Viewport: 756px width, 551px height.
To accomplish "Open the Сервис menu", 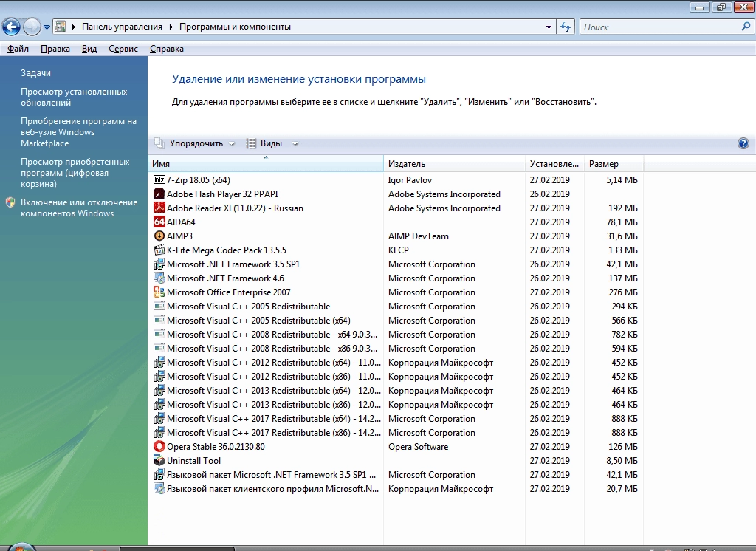I will pos(123,49).
